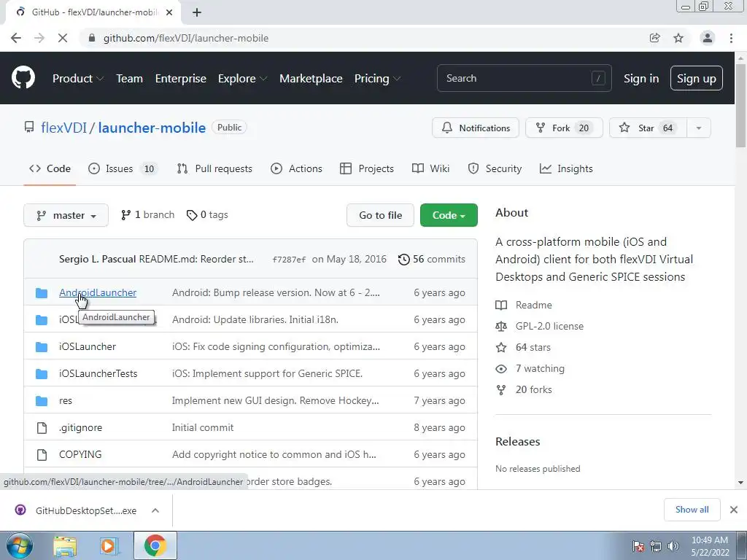This screenshot has width=747, height=560.
Task: Open the Insights tab
Action: [566, 168]
